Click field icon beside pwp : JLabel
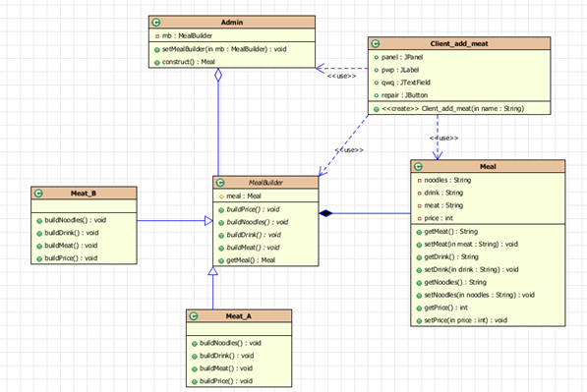Image resolution: width=587 pixels, height=392 pixels. click(377, 70)
